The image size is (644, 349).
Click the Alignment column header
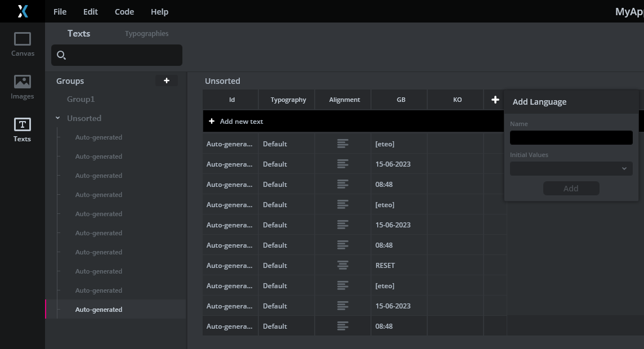tap(343, 100)
